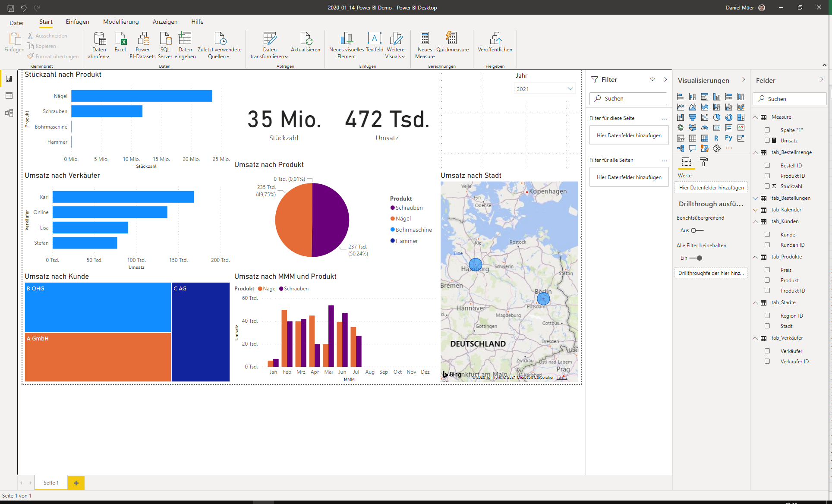Image resolution: width=832 pixels, height=504 pixels.
Task: Open the Format paint roller tab
Action: click(x=704, y=162)
